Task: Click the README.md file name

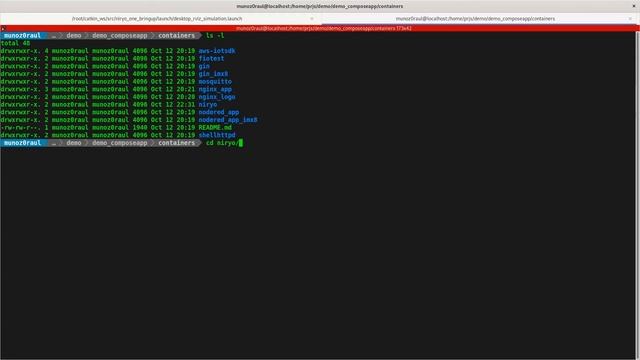Action: click(x=215, y=128)
